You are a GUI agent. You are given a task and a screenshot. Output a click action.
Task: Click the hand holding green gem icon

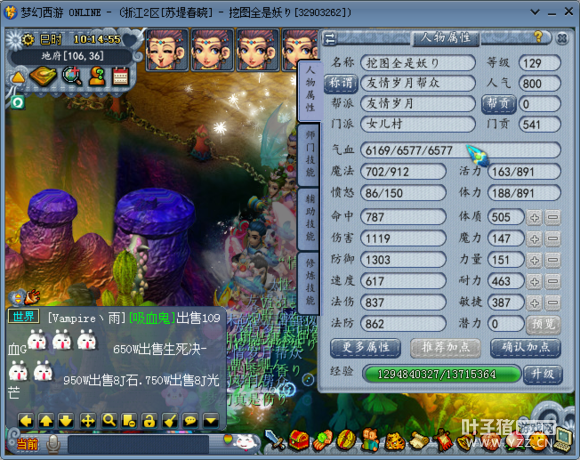click(322, 440)
